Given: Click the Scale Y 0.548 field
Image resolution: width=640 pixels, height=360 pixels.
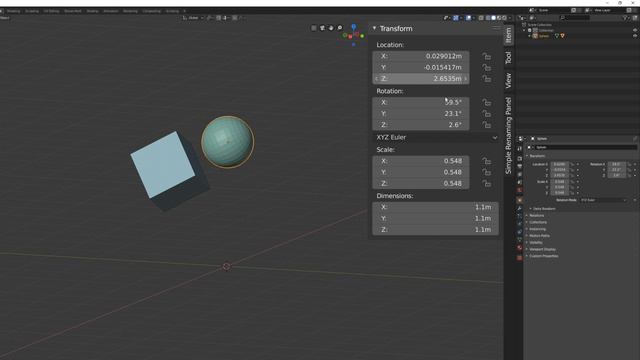Looking at the screenshot, I should pyautogui.click(x=421, y=172).
